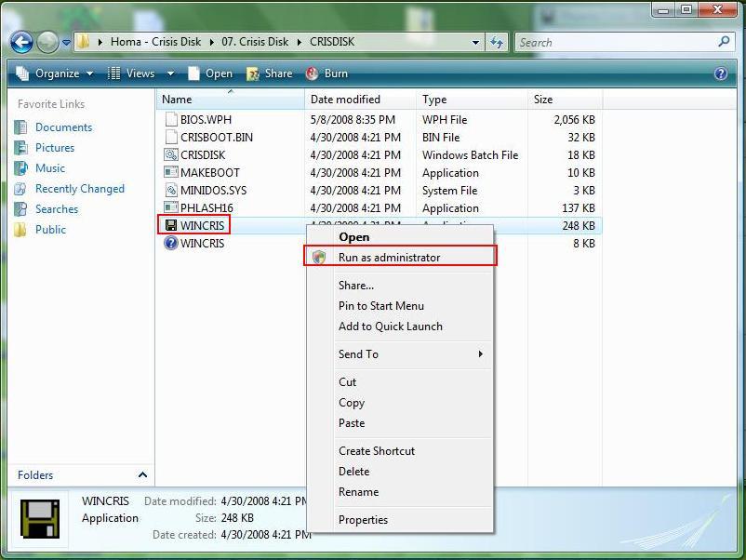Expand the address bar history dropdown
The width and height of the screenshot is (746, 560).
point(475,43)
